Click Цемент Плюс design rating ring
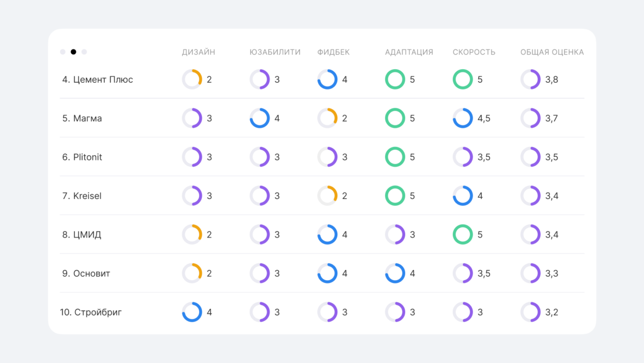Image resolution: width=644 pixels, height=363 pixels. (x=192, y=80)
